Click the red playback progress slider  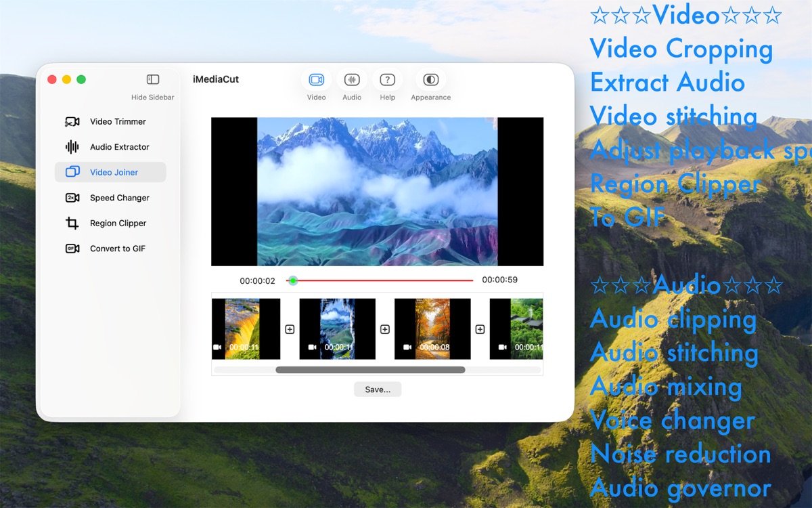coord(382,280)
